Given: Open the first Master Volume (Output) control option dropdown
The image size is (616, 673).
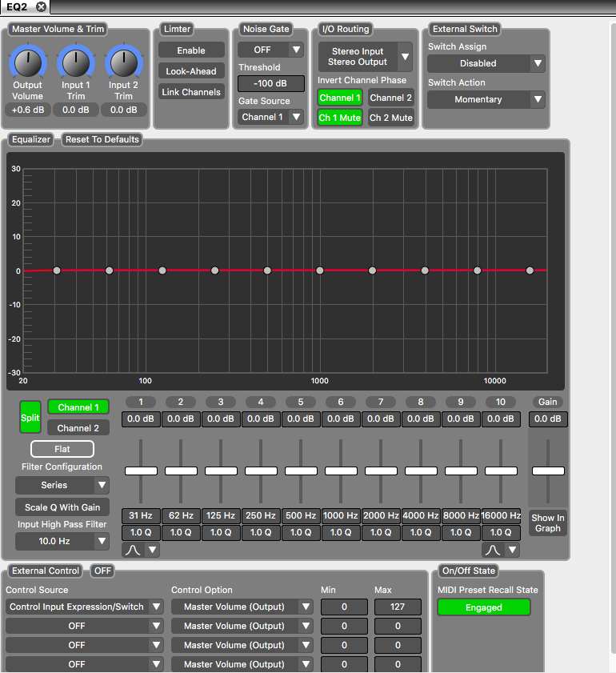Looking at the screenshot, I should pos(242,607).
